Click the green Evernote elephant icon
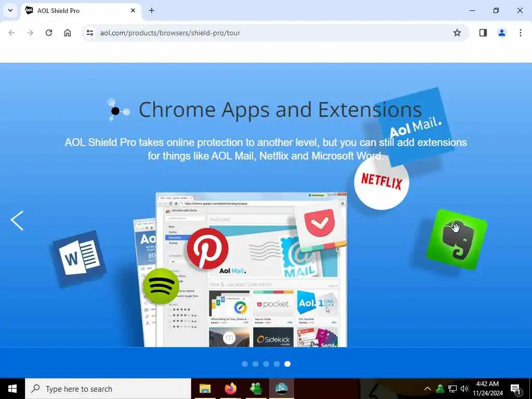The width and height of the screenshot is (532, 399). (457, 240)
